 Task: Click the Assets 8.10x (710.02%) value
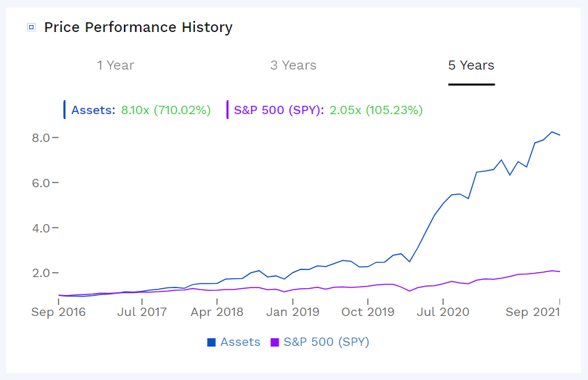166,110
